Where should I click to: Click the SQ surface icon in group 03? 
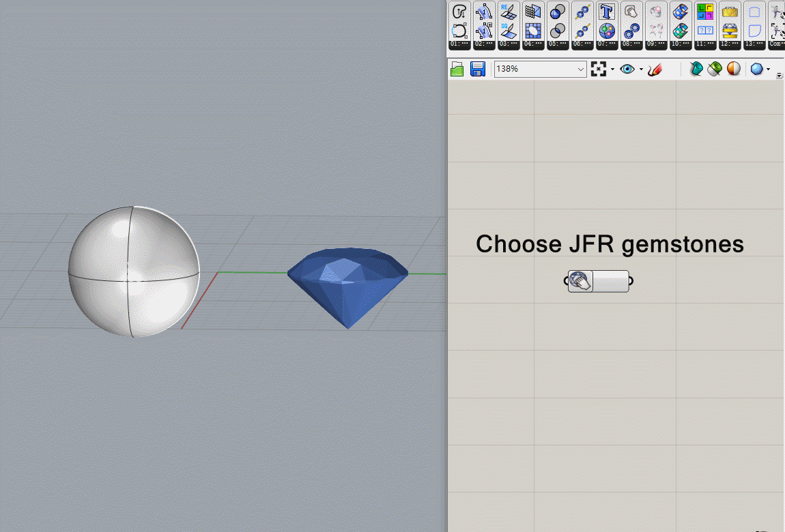click(508, 31)
